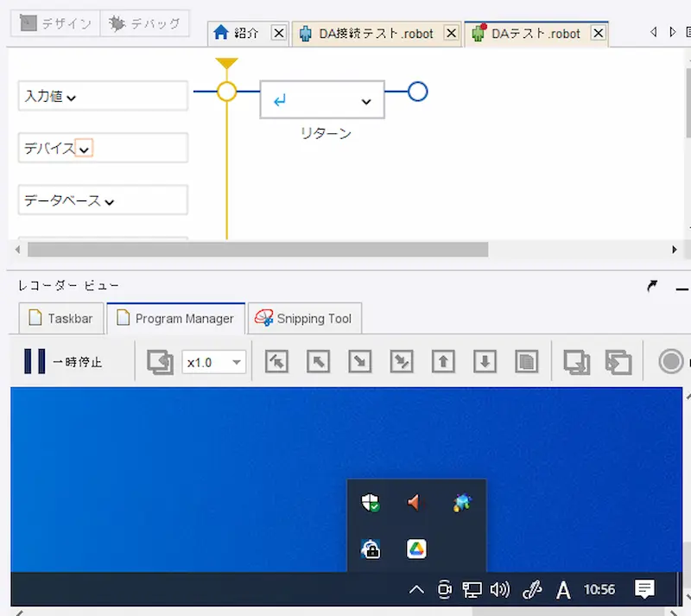Switch to the Taskbar recorder tab
Screen dimensions: 691x616
[61, 318]
